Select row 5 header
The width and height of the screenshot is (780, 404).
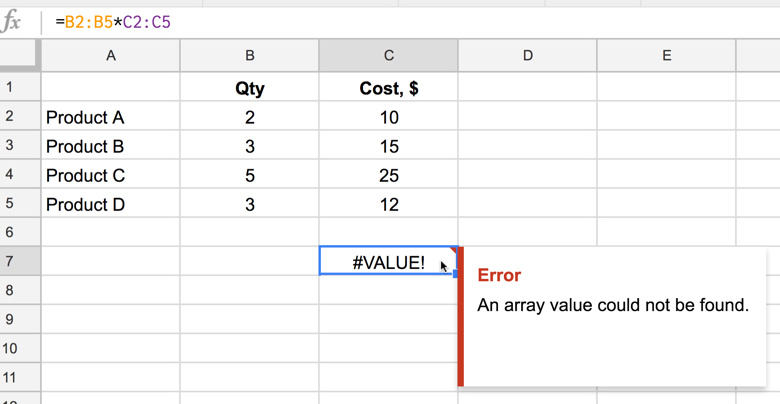[10, 204]
